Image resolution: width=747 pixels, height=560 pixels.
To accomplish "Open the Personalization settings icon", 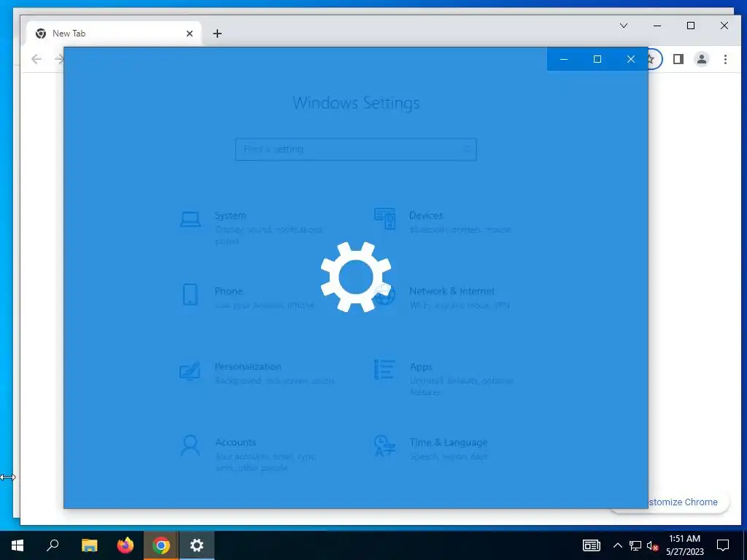I will [190, 371].
